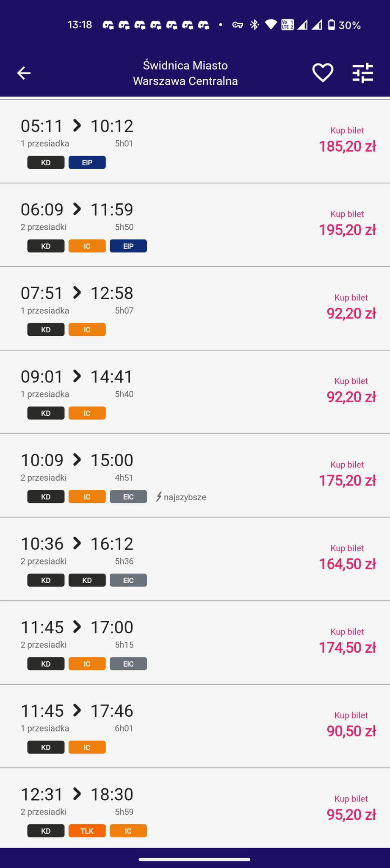390x868 pixels.
Task: Tap the lightning najszybsze icon
Action: point(159,497)
